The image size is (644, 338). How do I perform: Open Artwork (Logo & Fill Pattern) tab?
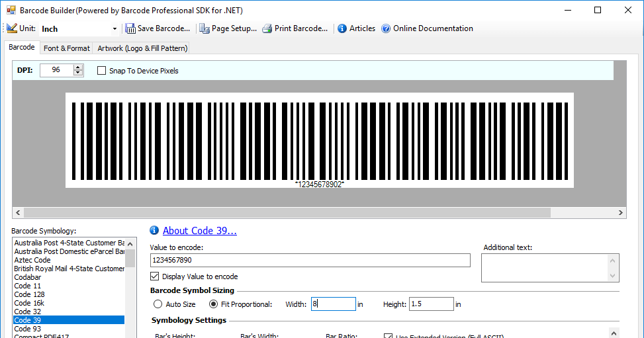(x=142, y=48)
